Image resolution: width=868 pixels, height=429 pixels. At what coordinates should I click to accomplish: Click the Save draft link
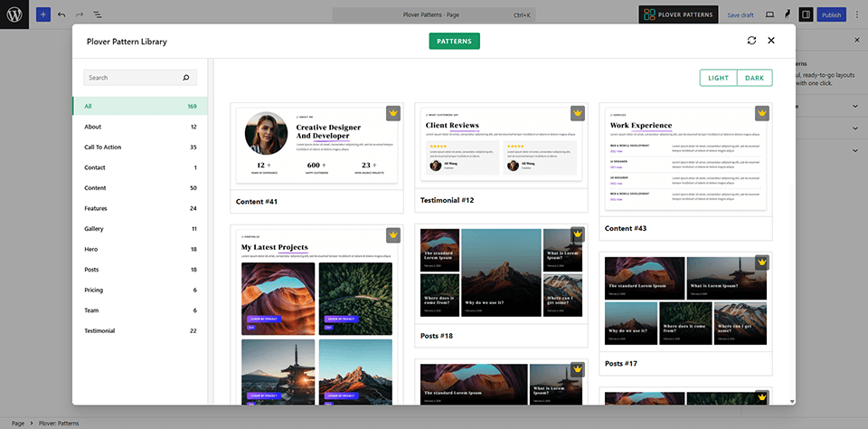coord(740,15)
